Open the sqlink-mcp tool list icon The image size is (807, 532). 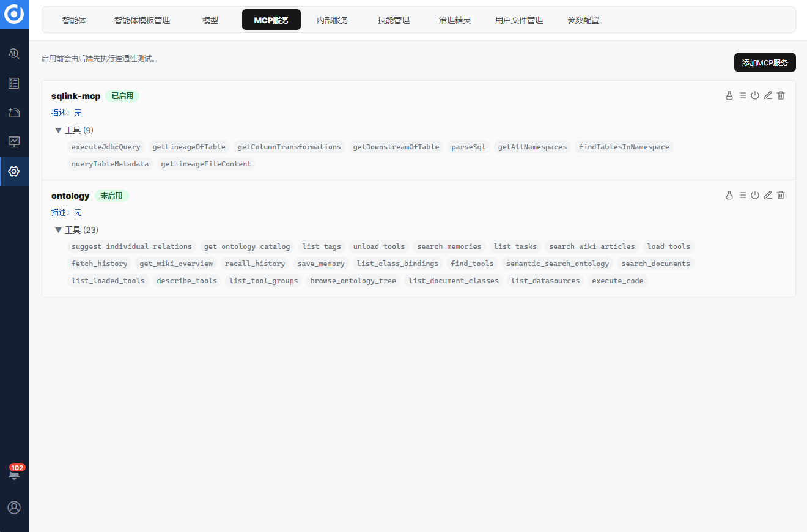click(742, 95)
